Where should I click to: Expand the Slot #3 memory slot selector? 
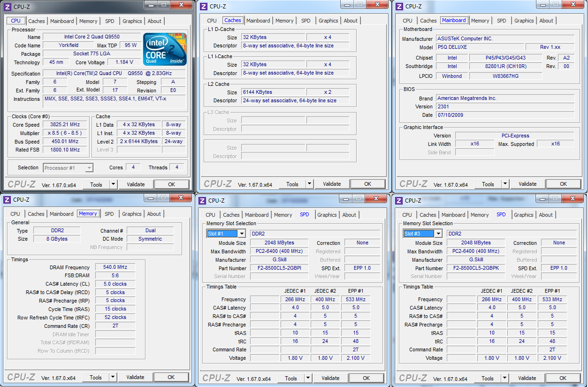tap(438, 234)
